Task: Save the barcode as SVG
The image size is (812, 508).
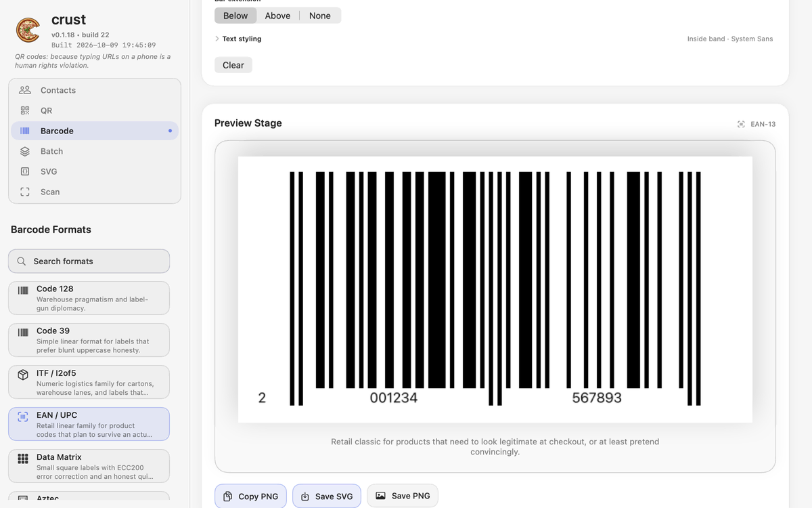Action: click(x=327, y=496)
